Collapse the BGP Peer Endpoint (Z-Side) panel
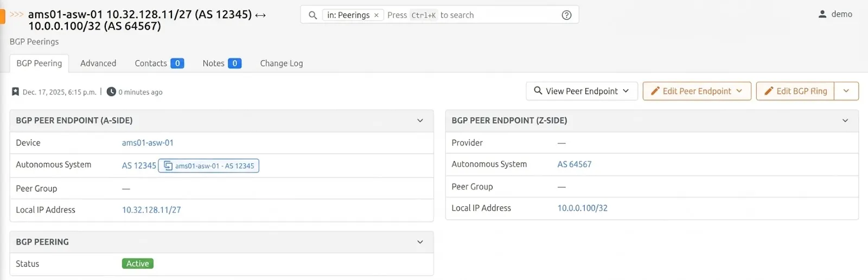This screenshot has width=868, height=280. tap(845, 120)
